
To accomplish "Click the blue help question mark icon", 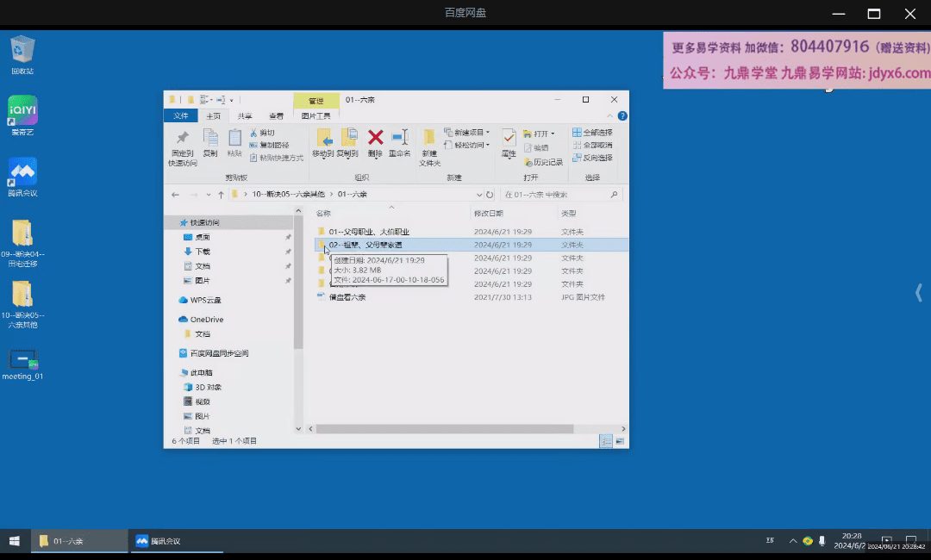I will click(622, 115).
